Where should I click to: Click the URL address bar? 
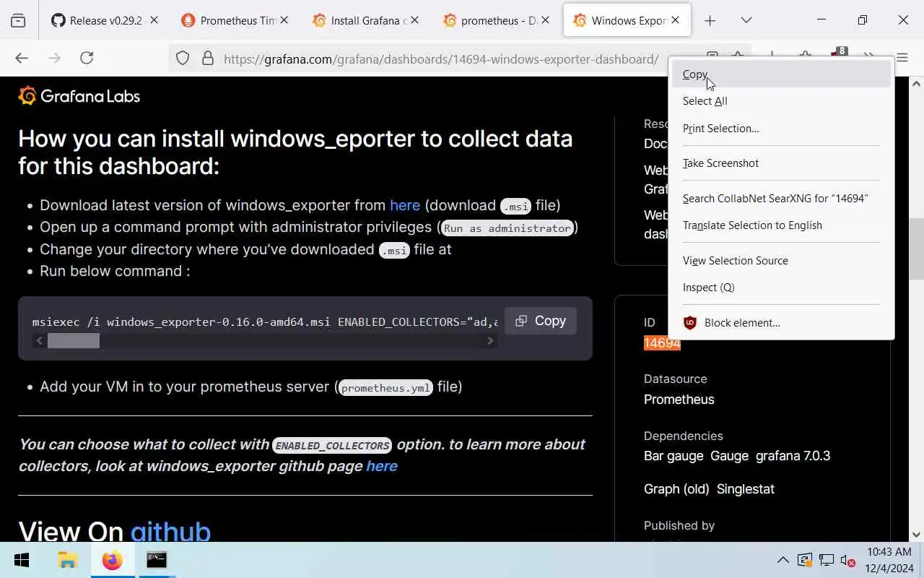[x=440, y=59]
